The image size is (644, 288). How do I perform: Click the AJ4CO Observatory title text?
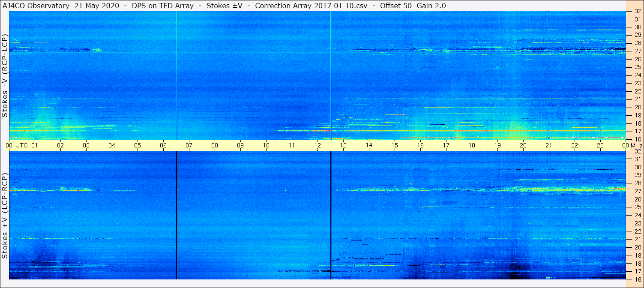tap(36, 6)
